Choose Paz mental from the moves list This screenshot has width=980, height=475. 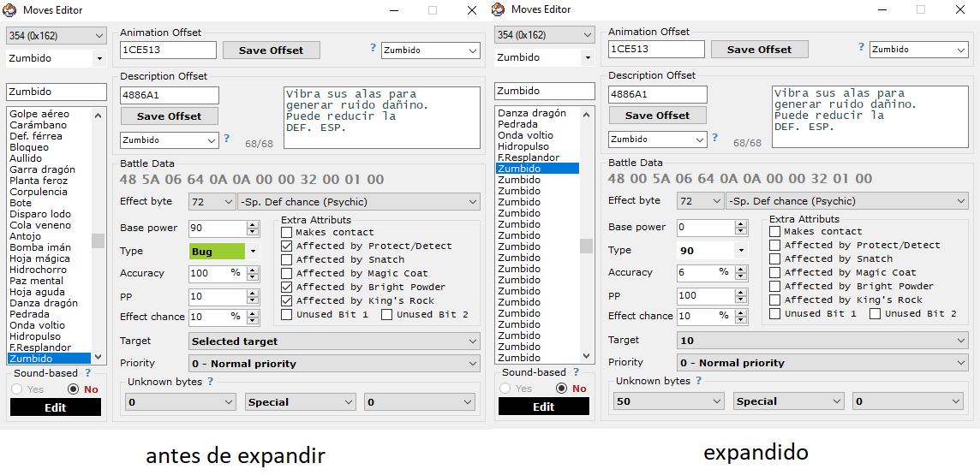[x=36, y=281]
